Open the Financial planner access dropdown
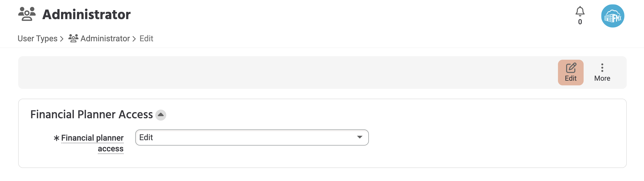644x181 pixels. (252, 137)
